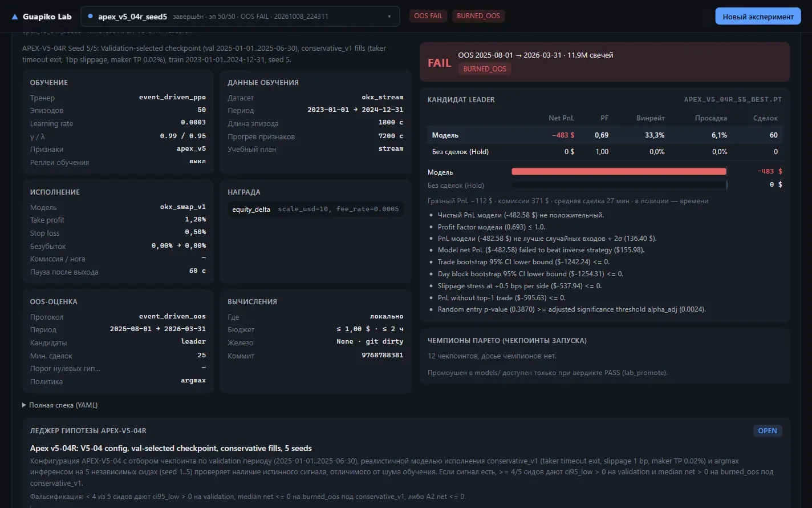
Task: Select the text 12 чекпоинтов, досье чемпионов нет
Action: (492, 356)
